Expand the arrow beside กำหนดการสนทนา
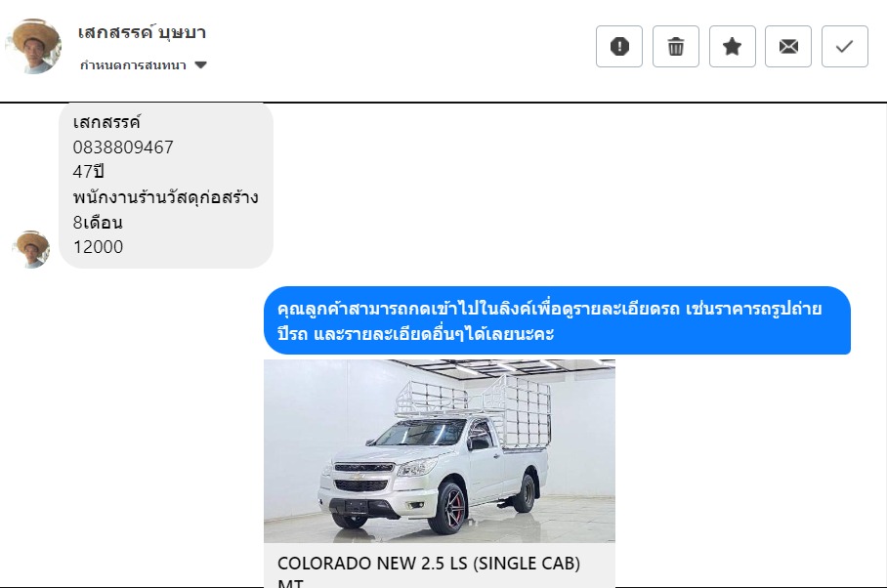Viewport: 887px width, 588px height. coord(200,65)
